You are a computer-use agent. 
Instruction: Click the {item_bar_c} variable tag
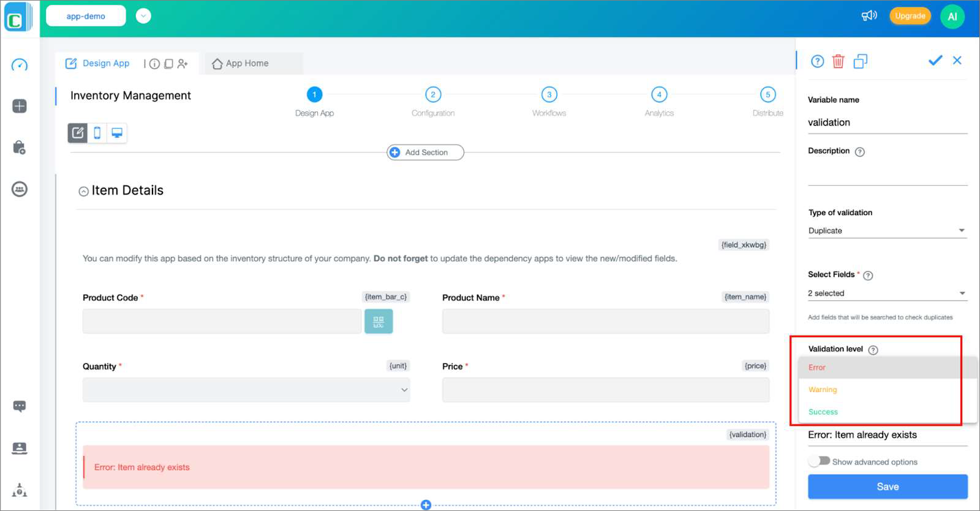tap(386, 297)
